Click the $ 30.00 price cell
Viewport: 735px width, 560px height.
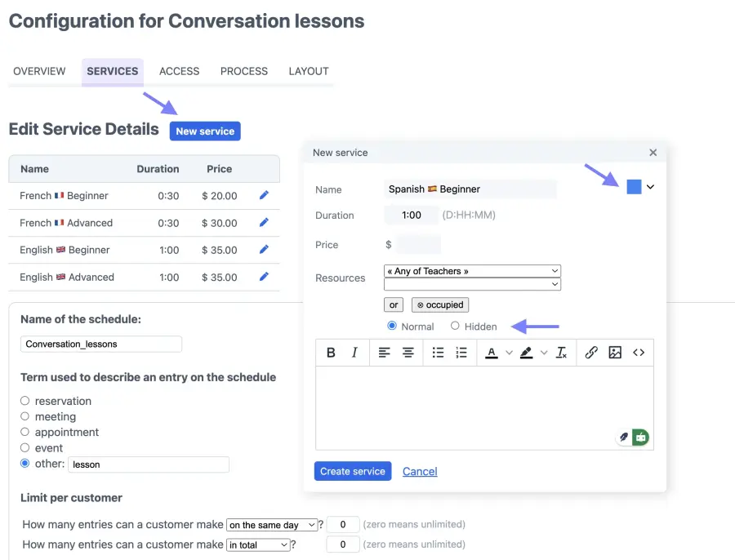[x=220, y=223]
